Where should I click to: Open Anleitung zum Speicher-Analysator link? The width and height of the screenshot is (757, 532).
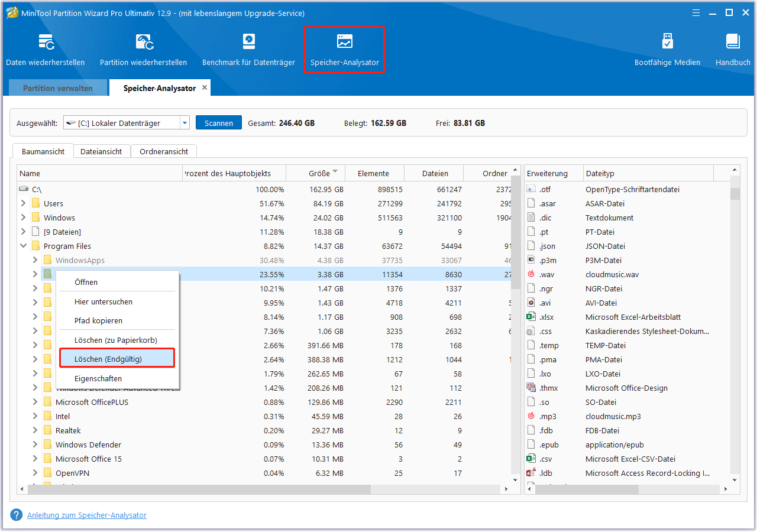(87, 515)
